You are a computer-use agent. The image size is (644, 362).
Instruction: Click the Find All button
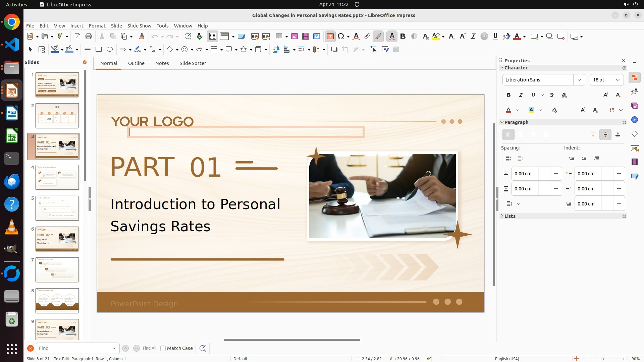[149, 348]
